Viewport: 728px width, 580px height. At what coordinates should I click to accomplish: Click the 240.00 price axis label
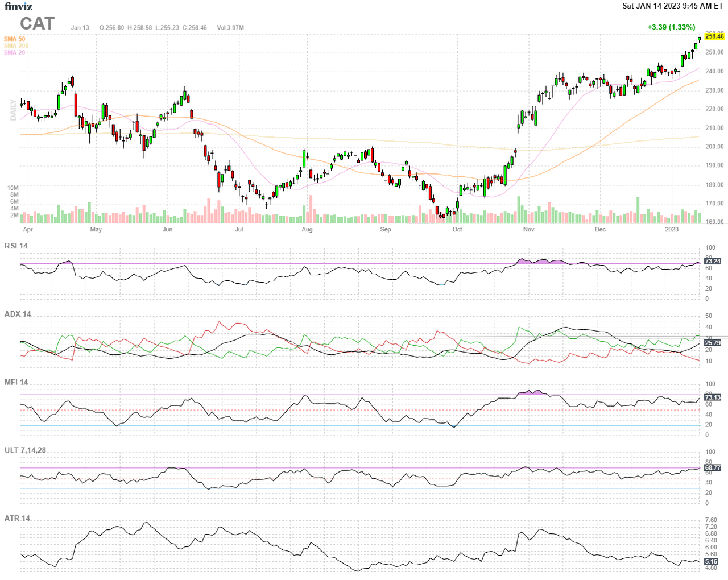click(714, 71)
